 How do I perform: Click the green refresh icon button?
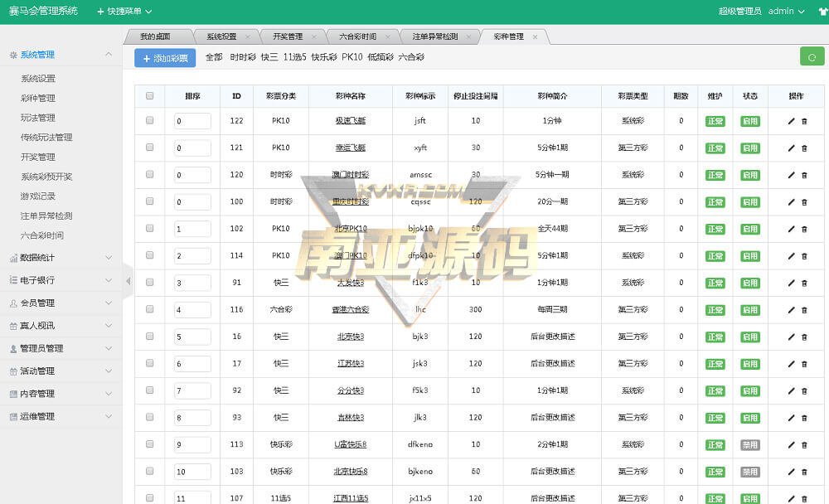[812, 57]
